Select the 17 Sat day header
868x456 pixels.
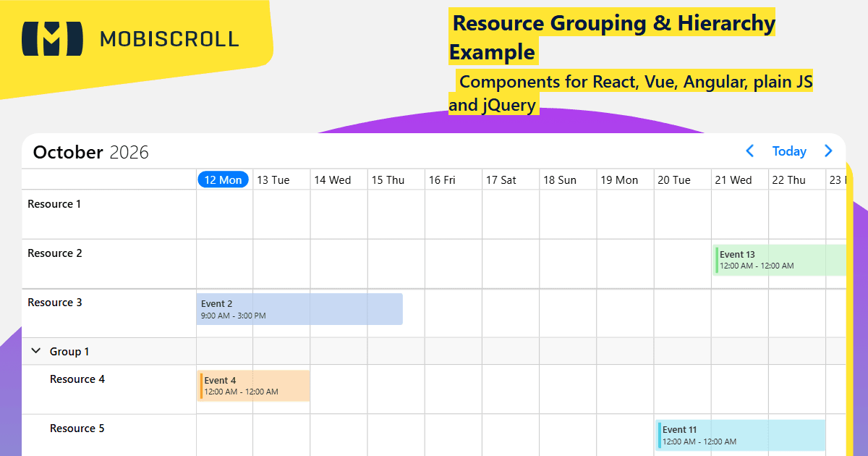click(x=501, y=180)
